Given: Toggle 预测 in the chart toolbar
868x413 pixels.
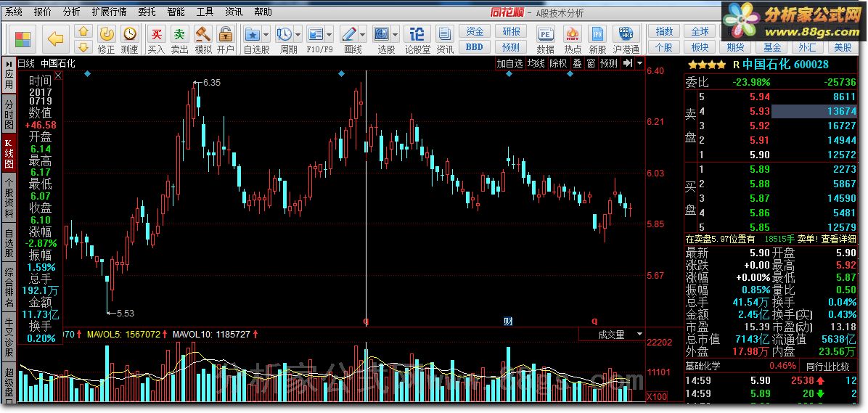Looking at the screenshot, I should tap(608, 63).
